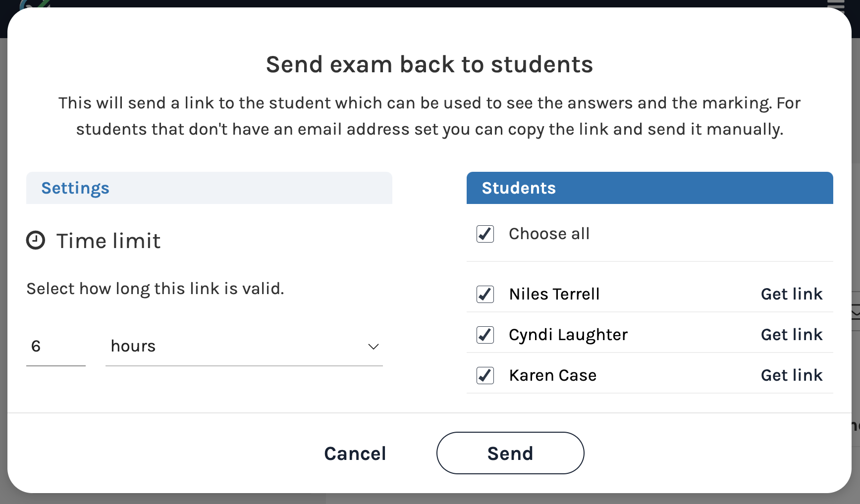Uncheck the Niles Terrell checkbox

[x=485, y=294]
